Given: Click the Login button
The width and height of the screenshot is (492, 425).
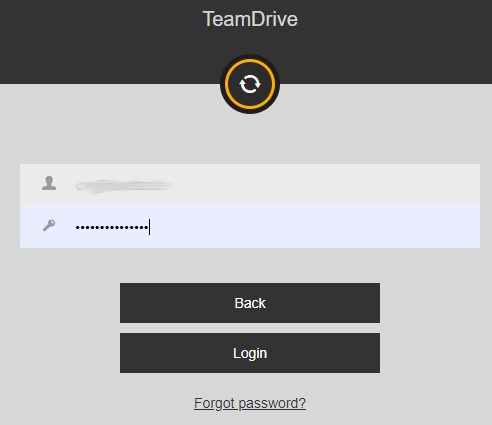Looking at the screenshot, I should [250, 353].
